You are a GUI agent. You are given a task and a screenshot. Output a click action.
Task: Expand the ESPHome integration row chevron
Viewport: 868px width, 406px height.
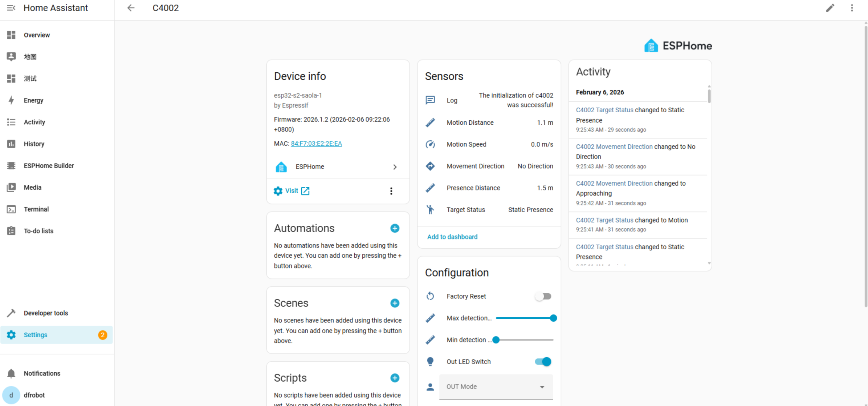coord(395,167)
